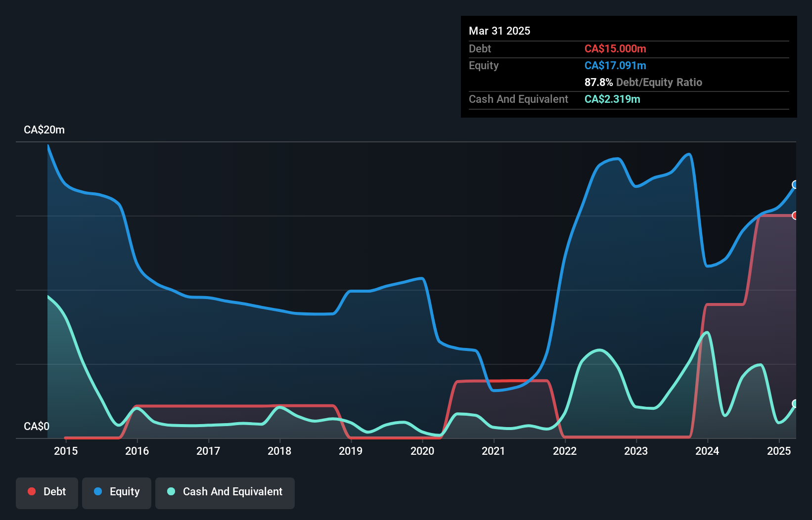Screen dimensions: 812x520
Task: Click the CA$0 y-axis label
Action: [37, 426]
